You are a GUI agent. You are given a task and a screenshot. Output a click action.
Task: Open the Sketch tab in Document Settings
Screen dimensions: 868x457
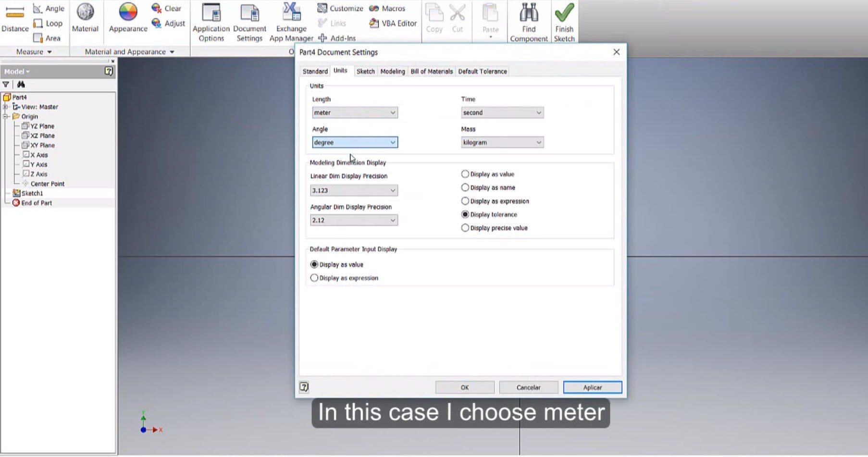tap(365, 71)
